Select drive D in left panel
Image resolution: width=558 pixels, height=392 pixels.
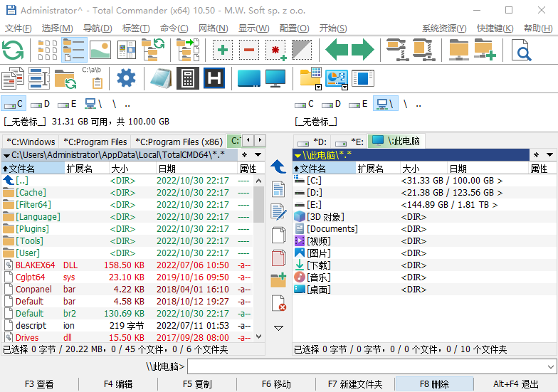(40, 104)
